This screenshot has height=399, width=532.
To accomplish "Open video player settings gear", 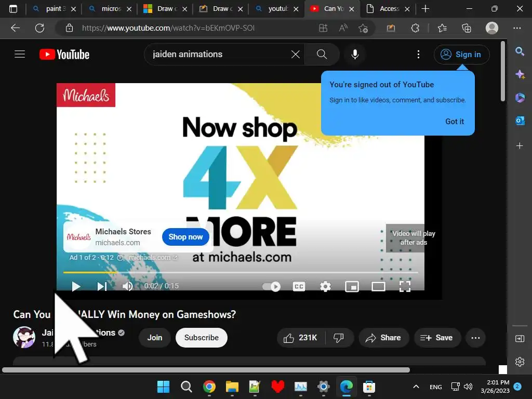I will [x=325, y=287].
